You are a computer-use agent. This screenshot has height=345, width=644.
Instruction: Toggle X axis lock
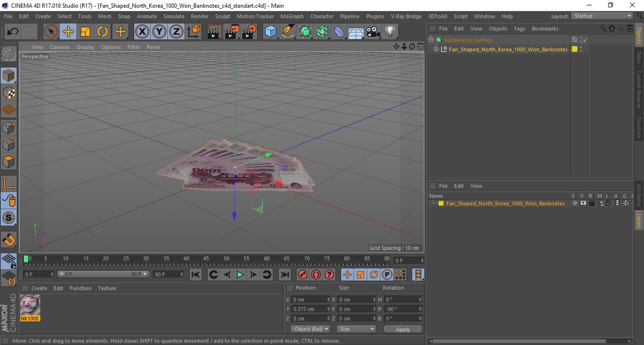click(142, 32)
